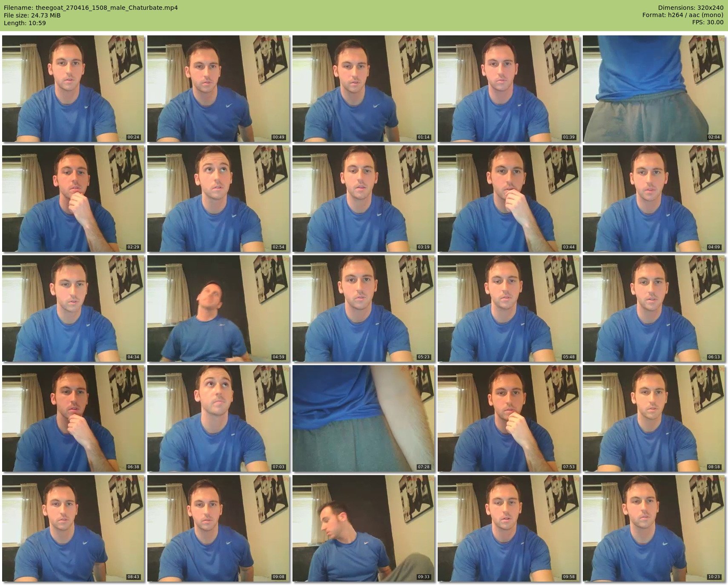
Task: Choose the frame at 02:54
Action: 218,199
